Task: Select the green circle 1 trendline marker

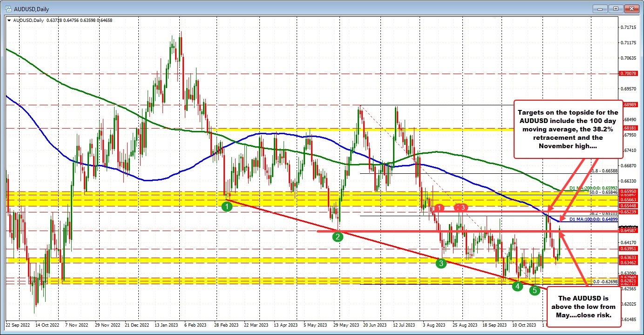Action: tap(227, 206)
